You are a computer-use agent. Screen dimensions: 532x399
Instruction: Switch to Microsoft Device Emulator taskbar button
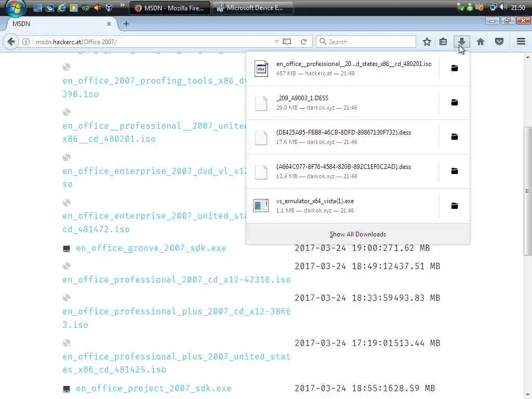[x=253, y=8]
